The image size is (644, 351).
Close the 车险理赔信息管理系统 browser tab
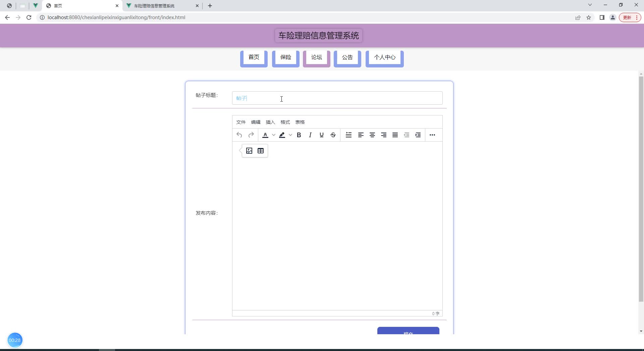197,6
